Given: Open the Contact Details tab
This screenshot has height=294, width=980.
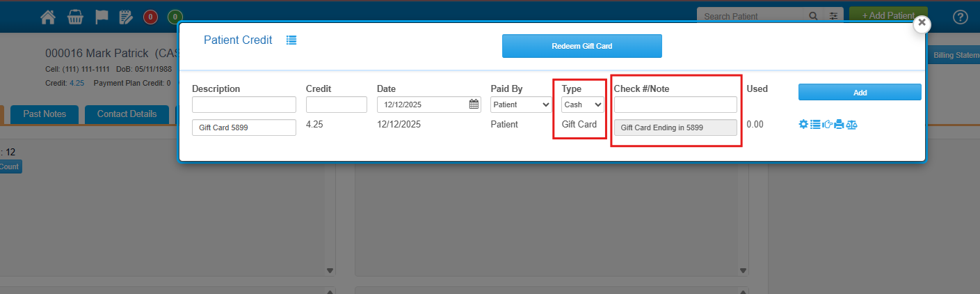Looking at the screenshot, I should [128, 114].
